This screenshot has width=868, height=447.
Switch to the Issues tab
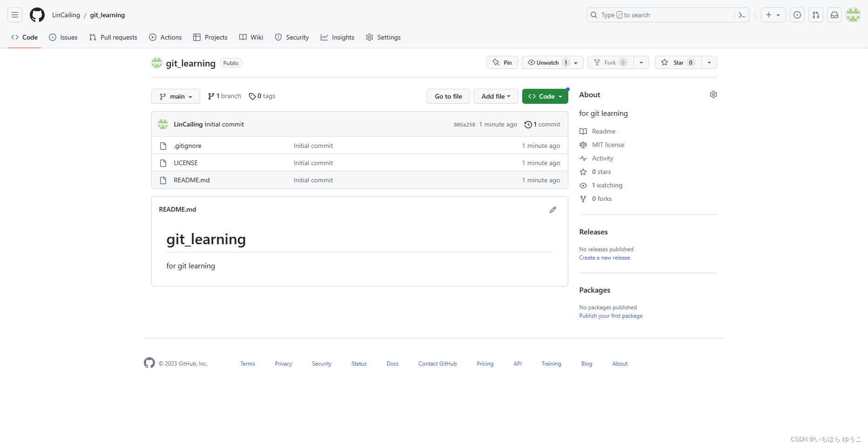point(63,37)
